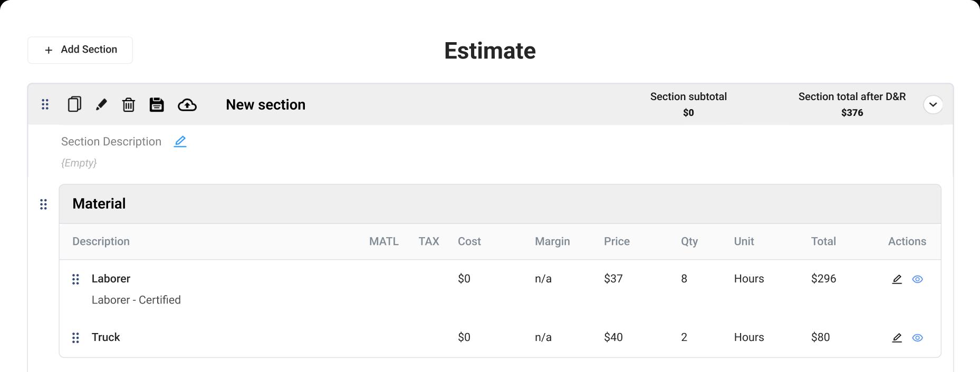980x372 pixels.
Task: Click the empty section description placeholder text
Action: (x=79, y=163)
